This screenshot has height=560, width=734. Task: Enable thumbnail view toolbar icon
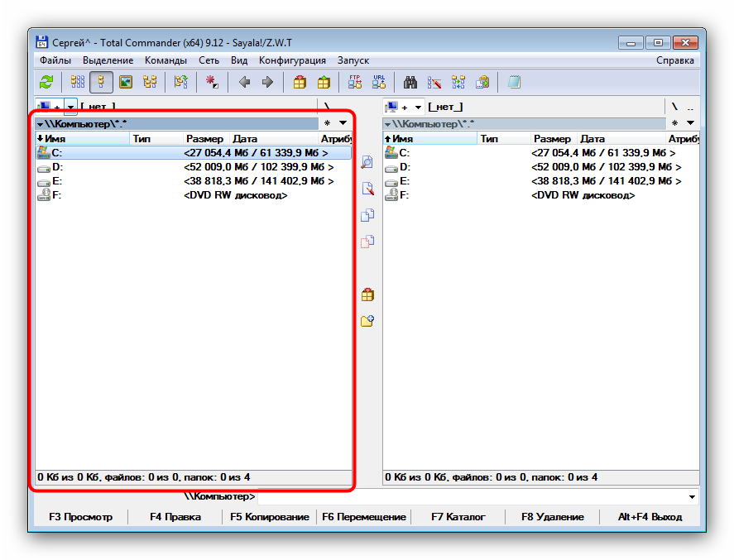click(126, 83)
